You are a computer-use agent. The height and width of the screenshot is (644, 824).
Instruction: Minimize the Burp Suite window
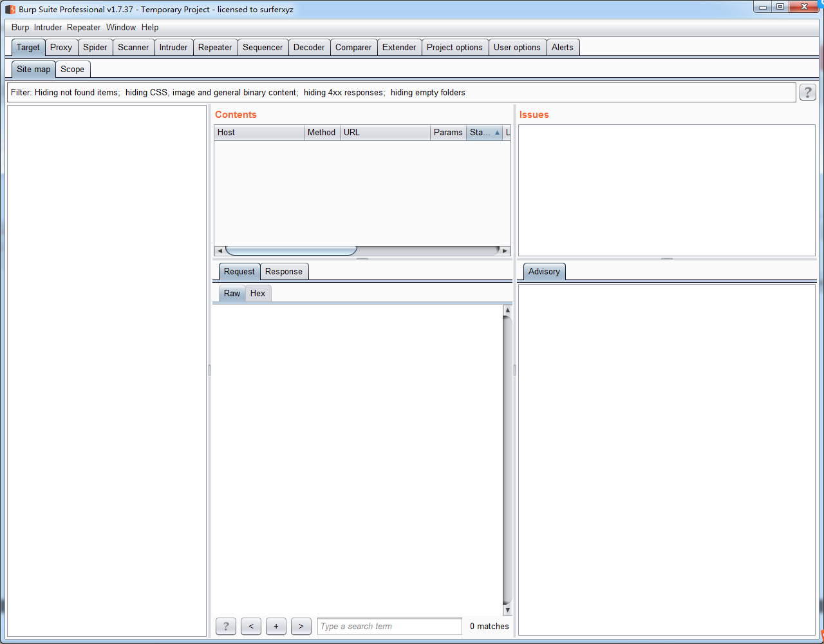763,6
